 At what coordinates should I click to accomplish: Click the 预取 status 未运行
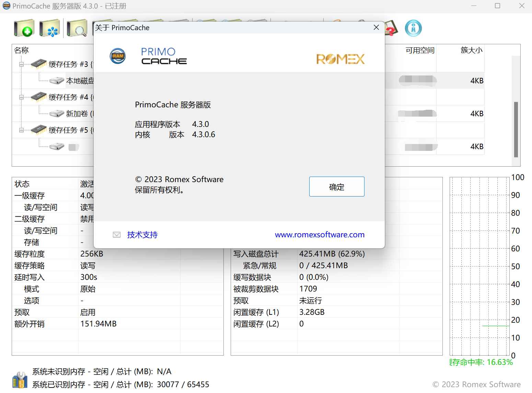(310, 300)
